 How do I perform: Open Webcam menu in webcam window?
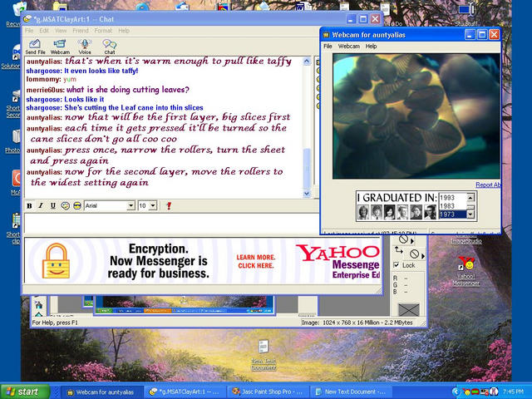(349, 47)
